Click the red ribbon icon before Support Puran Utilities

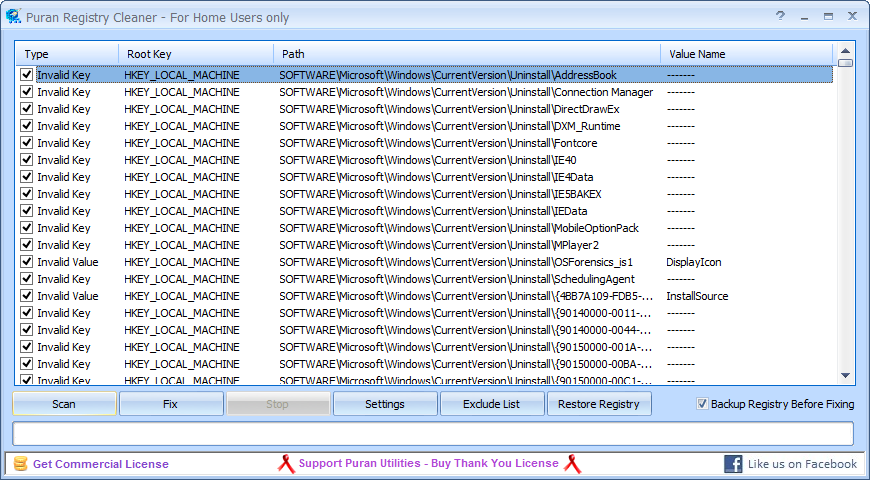click(286, 464)
